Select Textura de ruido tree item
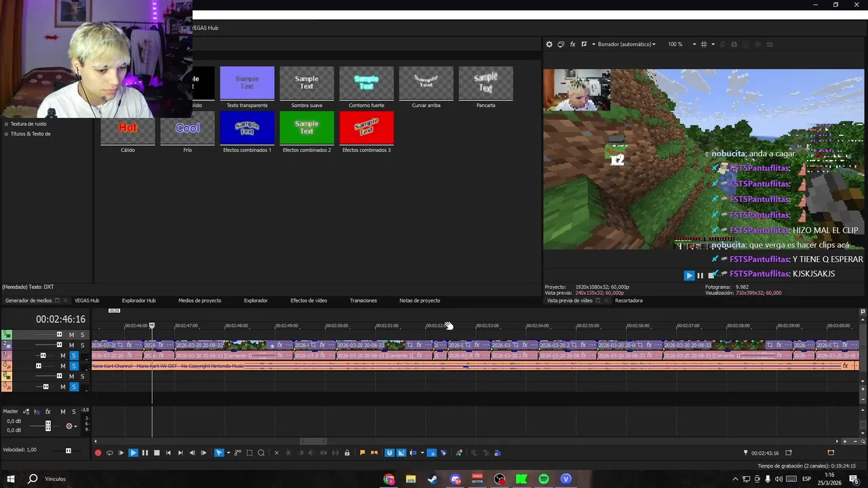 pos(28,124)
